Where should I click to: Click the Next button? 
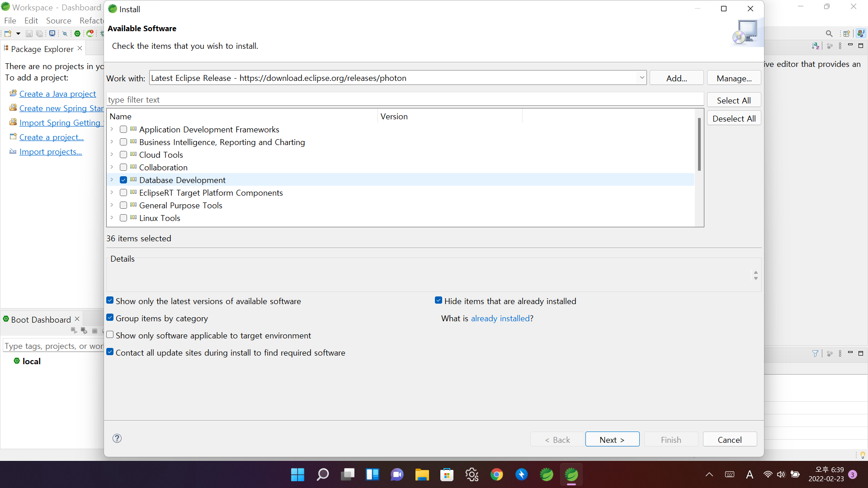612,440
